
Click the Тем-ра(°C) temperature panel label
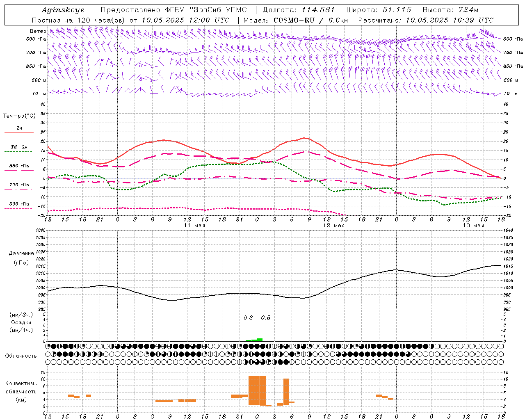pyautogui.click(x=19, y=116)
